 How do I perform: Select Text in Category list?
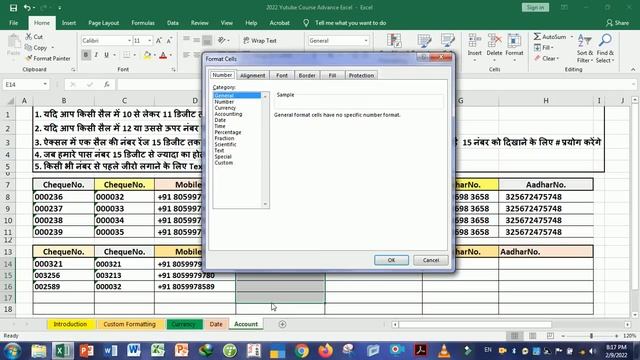click(x=219, y=151)
